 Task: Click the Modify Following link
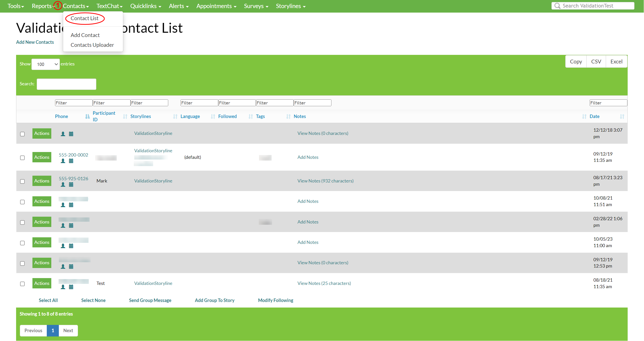tap(276, 300)
